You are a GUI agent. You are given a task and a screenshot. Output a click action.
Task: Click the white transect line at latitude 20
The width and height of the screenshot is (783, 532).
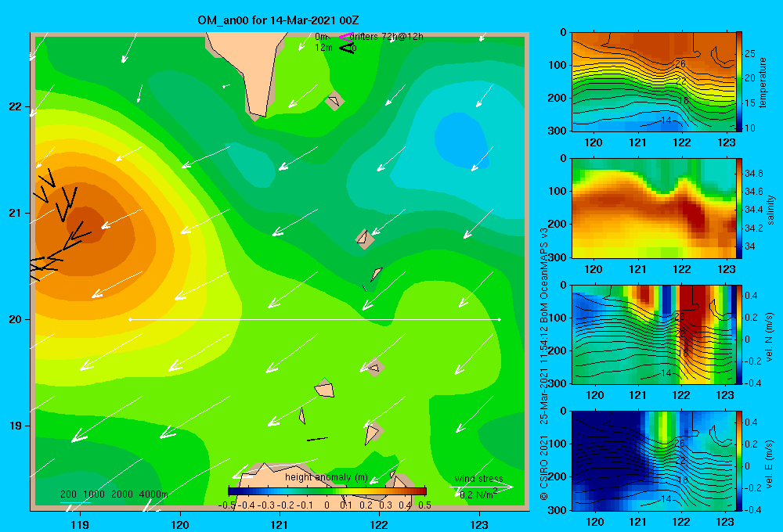pyautogui.click(x=315, y=319)
